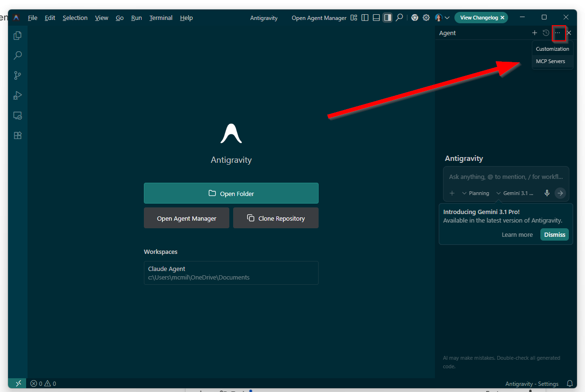
Task: Open the File menu
Action: 32,18
